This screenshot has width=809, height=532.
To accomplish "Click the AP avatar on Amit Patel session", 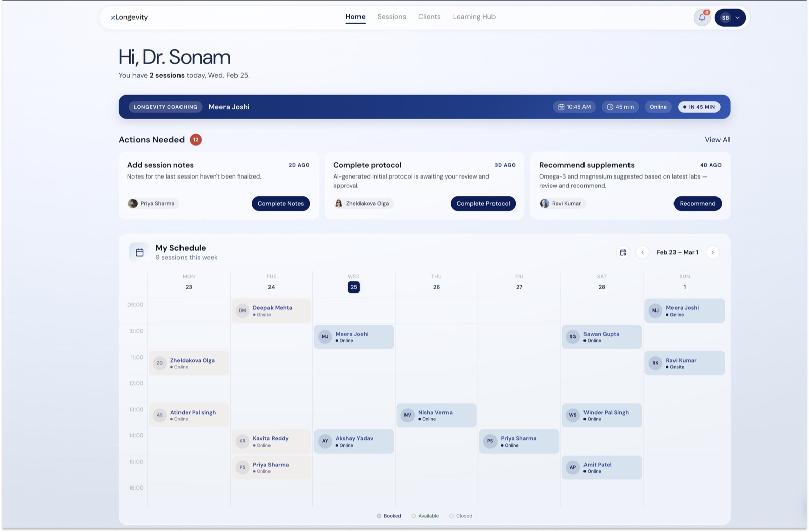I will point(572,467).
